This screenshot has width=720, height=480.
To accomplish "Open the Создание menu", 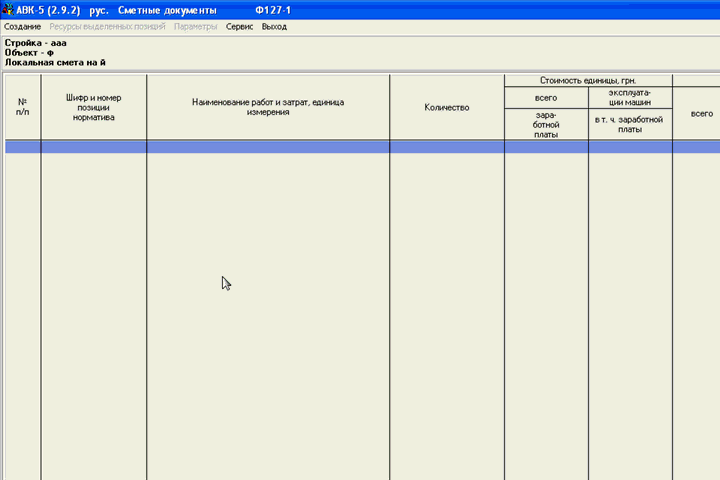I will pos(22,26).
